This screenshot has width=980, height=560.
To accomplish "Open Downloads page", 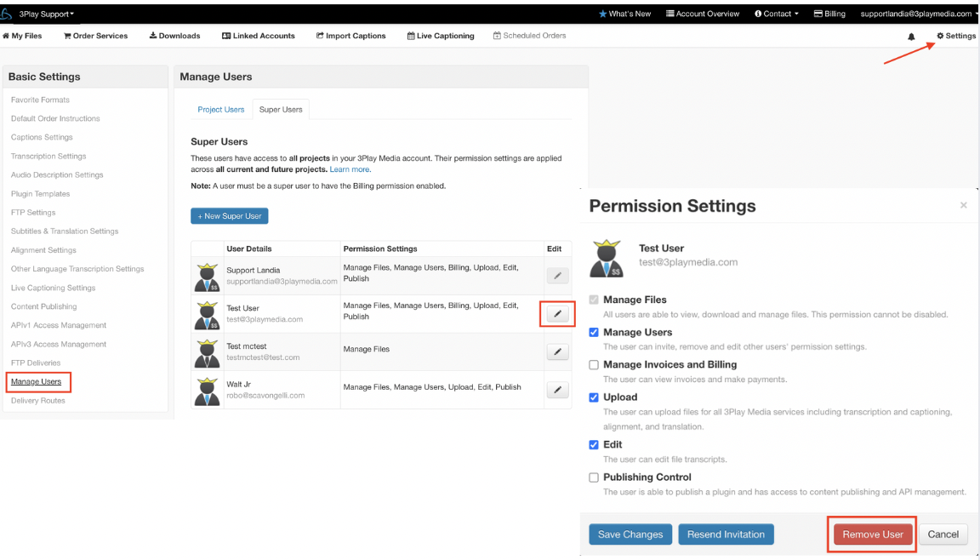I will click(x=174, y=36).
